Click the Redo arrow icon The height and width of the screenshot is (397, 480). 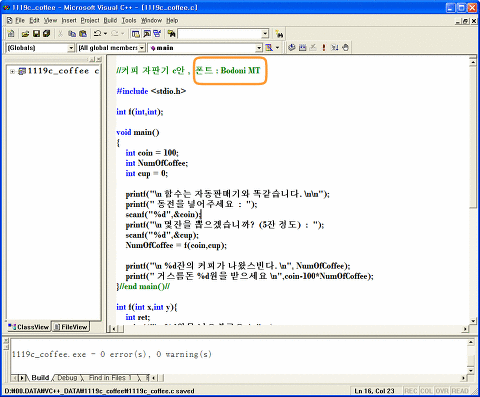(115, 34)
